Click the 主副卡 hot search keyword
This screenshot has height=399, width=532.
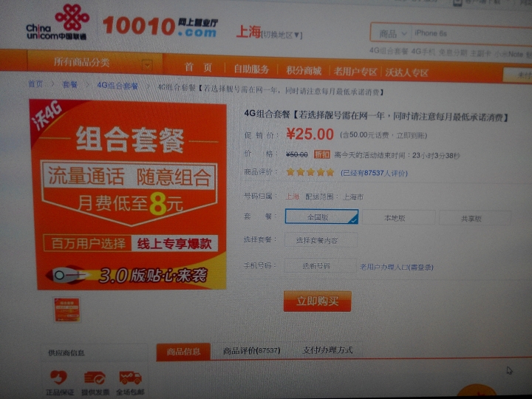click(x=481, y=53)
